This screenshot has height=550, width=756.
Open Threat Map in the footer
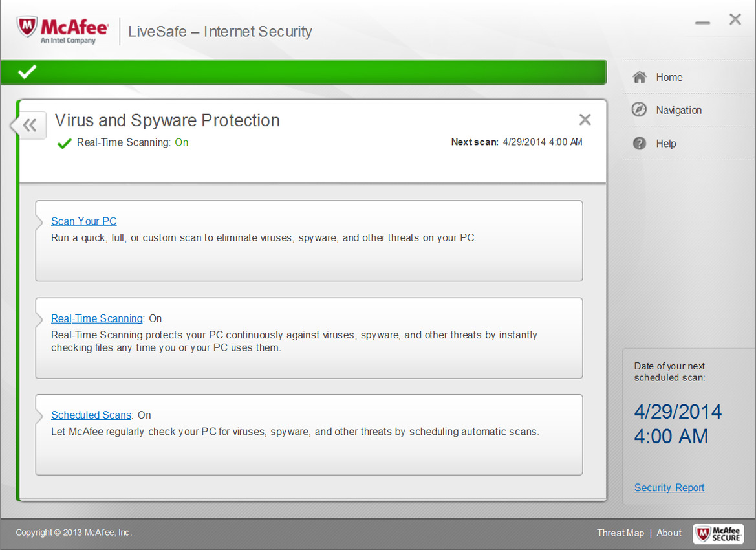pyautogui.click(x=620, y=533)
